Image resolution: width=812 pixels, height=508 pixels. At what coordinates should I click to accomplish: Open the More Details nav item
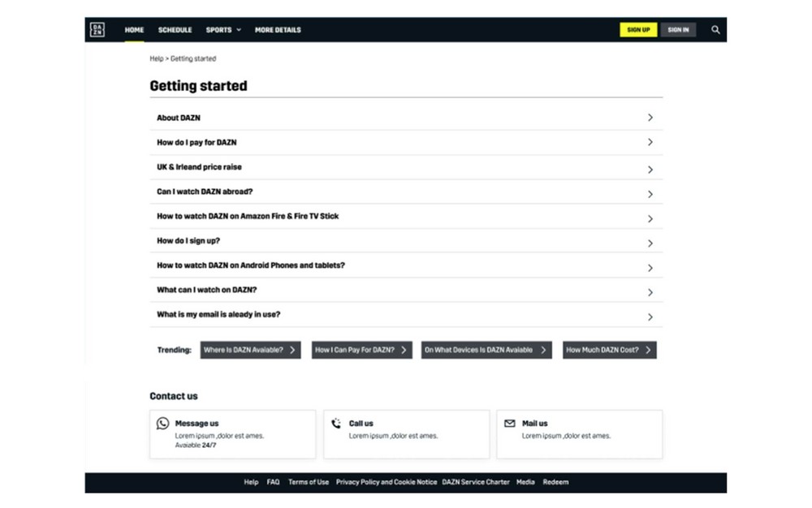[x=278, y=30]
